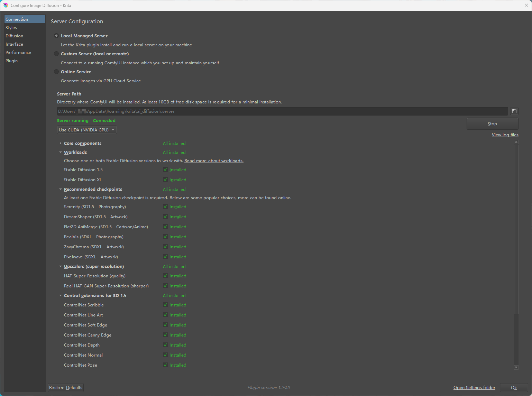The height and width of the screenshot is (396, 532).
Task: Click 'Server Configuration' heading
Action: pos(77,21)
